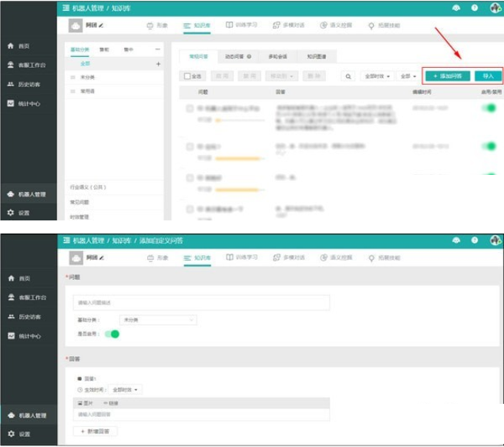504x447 pixels.
Task: Click robot message icon in top screenshot header
Action: coord(456,8)
